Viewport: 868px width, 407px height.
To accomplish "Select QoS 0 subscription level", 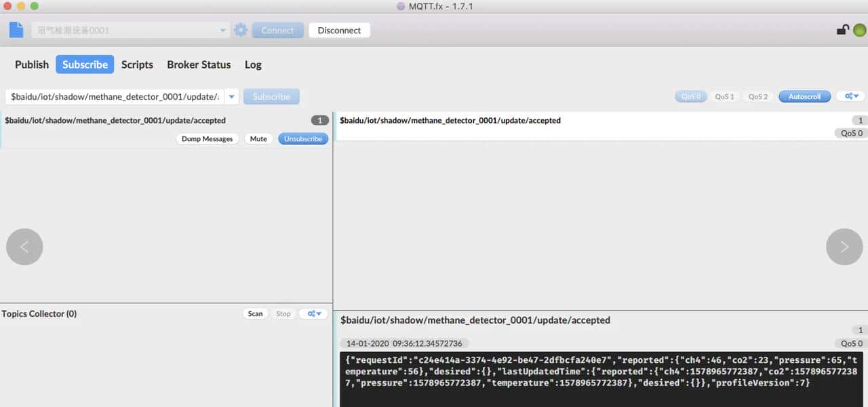I will pos(690,96).
